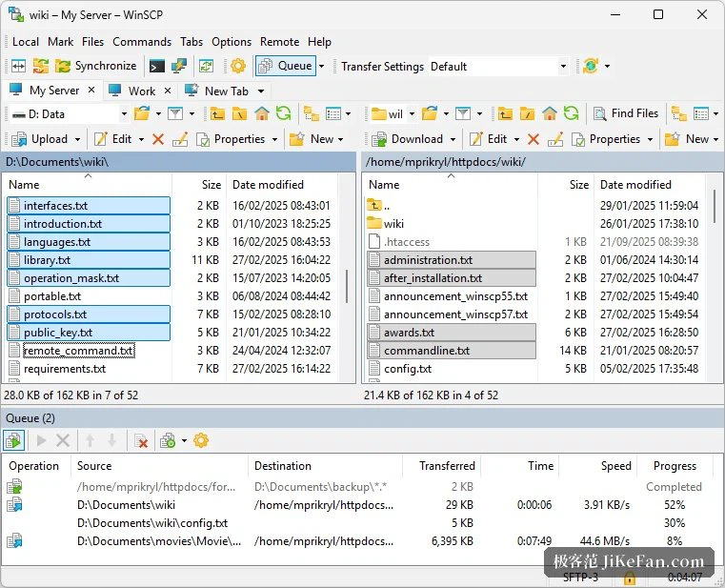This screenshot has height=588, width=725.
Task: Click the lock icon in status bar
Action: 630,577
